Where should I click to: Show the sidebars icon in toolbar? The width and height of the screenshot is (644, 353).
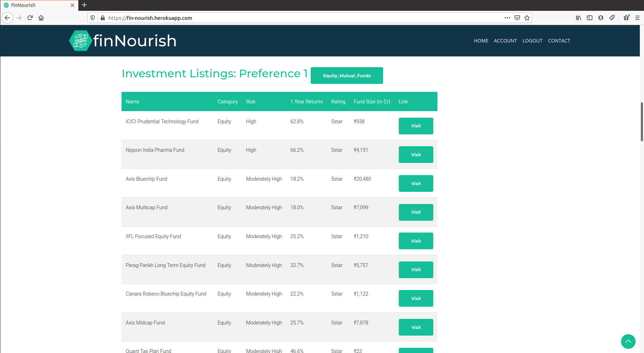tap(590, 18)
